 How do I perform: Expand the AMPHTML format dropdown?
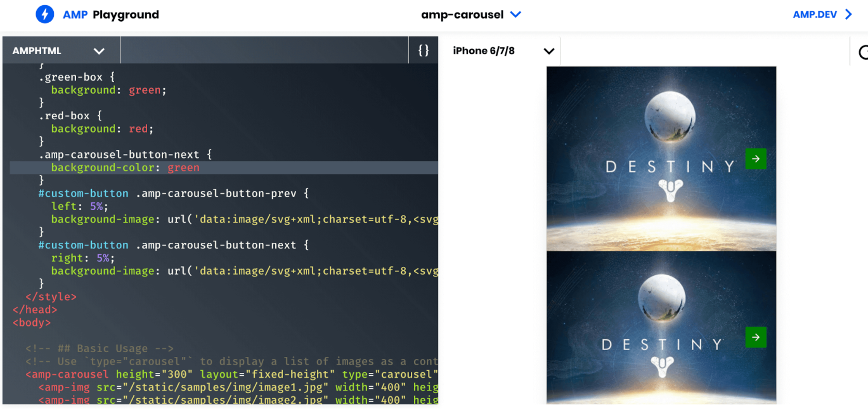(x=61, y=51)
